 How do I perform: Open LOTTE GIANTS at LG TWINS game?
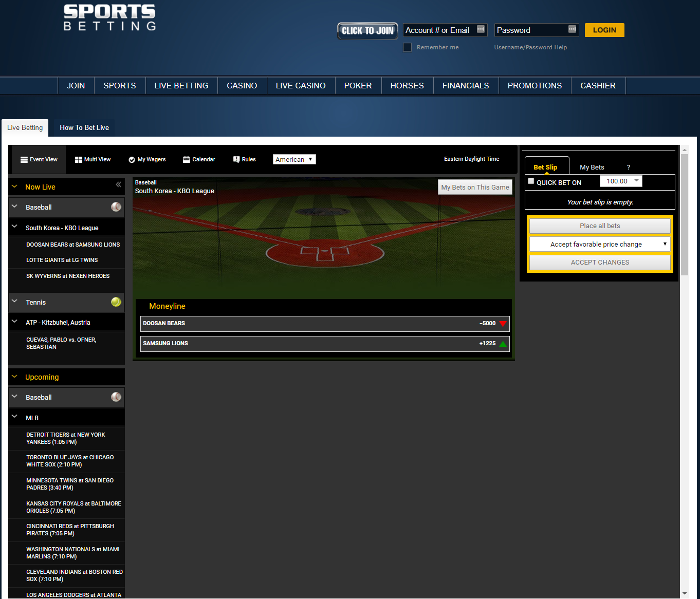(x=62, y=260)
